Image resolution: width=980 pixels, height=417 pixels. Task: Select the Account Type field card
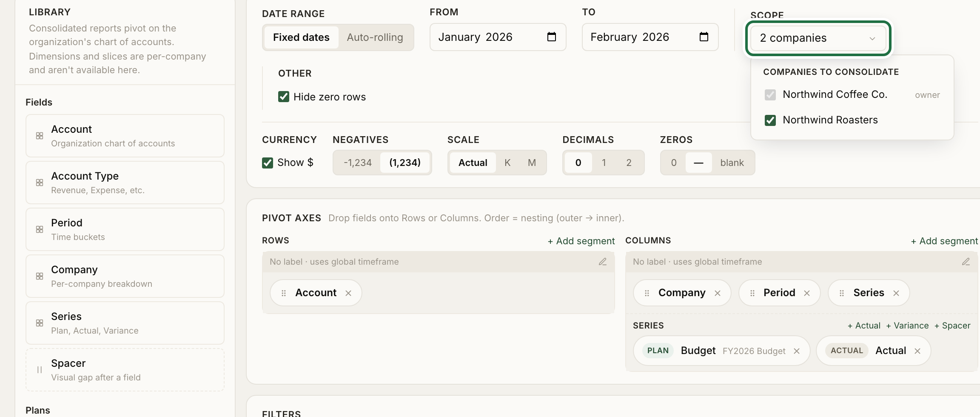125,183
